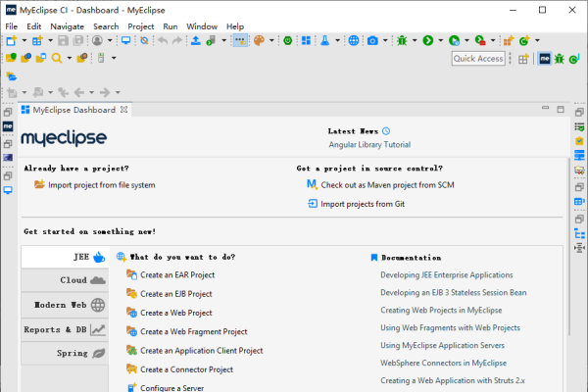This screenshot has width=588, height=392.
Task: Select the Modern Web category tab
Action: coord(65,305)
